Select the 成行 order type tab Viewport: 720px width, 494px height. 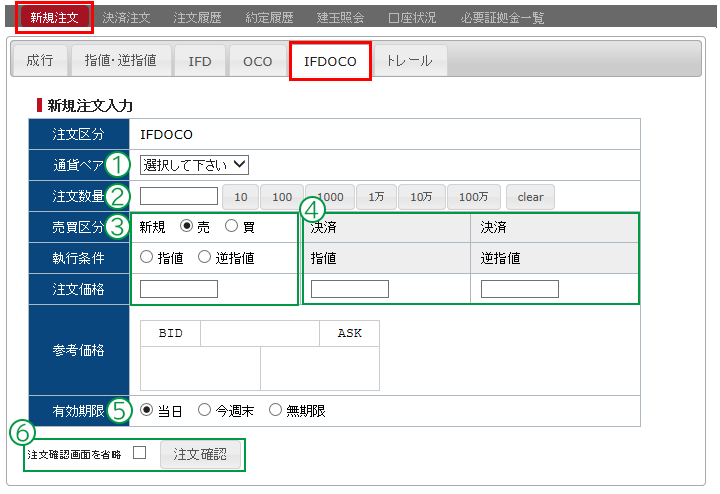click(x=40, y=60)
